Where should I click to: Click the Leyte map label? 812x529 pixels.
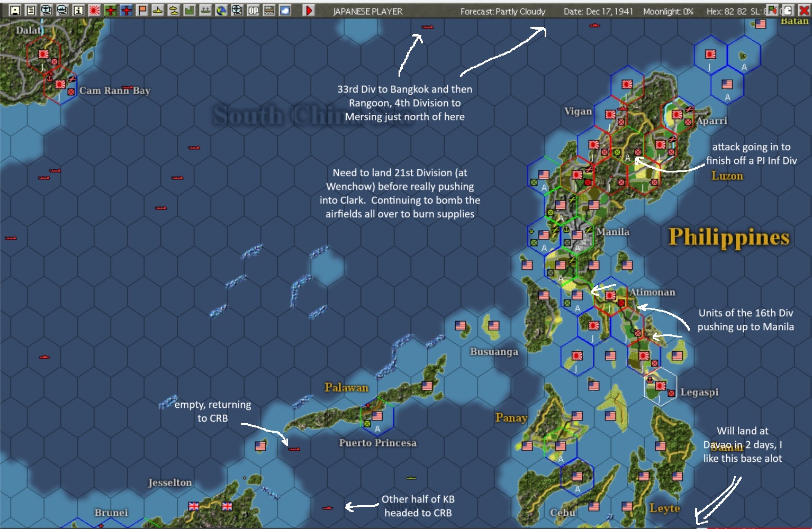click(665, 508)
